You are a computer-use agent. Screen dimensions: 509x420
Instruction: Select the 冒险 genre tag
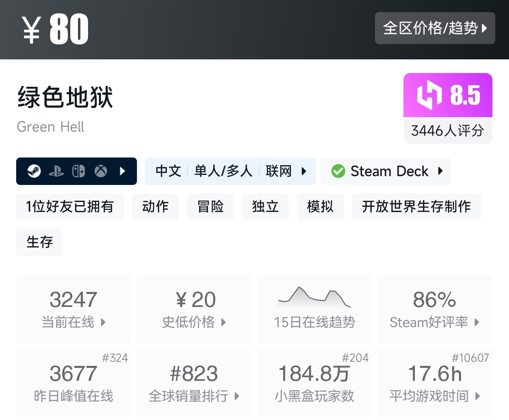coord(210,206)
